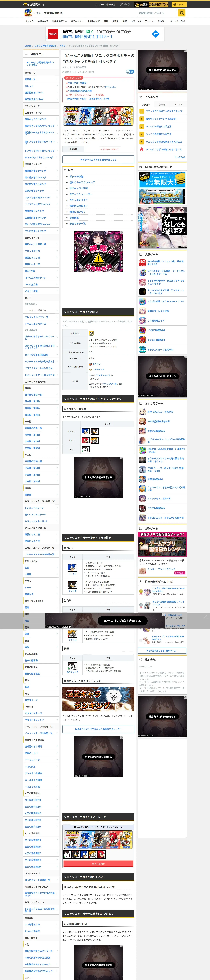The height and width of the screenshot is (980, 210).
Task: Expand the ソニックコラボ sidebar entry
Action: [x=42, y=251]
